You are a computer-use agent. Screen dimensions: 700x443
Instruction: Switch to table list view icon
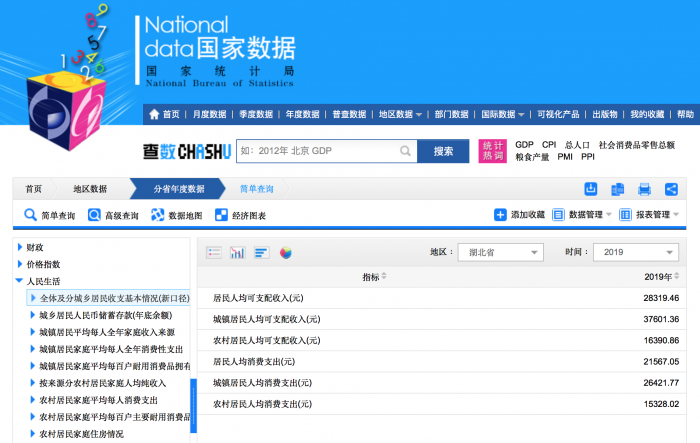[214, 252]
